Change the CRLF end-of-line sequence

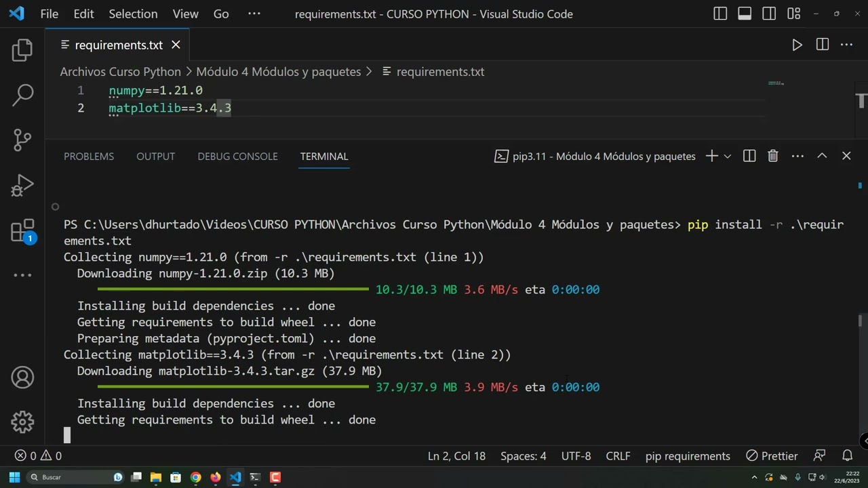coord(618,456)
